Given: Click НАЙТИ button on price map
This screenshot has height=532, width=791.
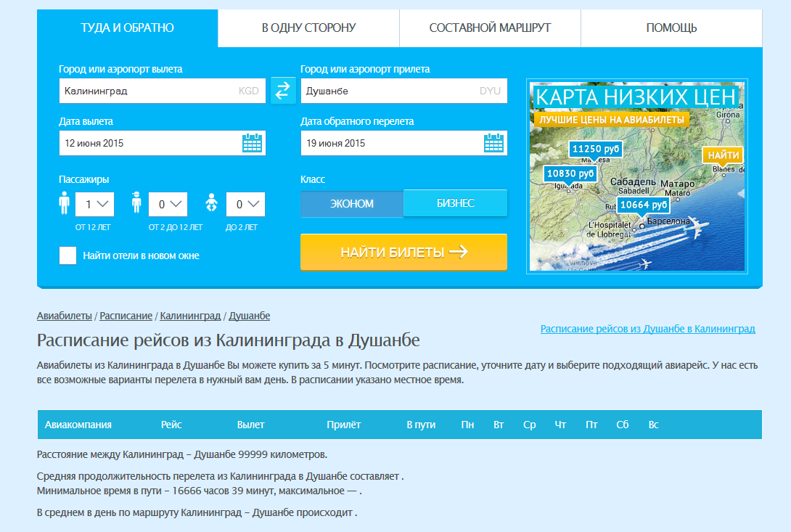Looking at the screenshot, I should (x=723, y=155).
